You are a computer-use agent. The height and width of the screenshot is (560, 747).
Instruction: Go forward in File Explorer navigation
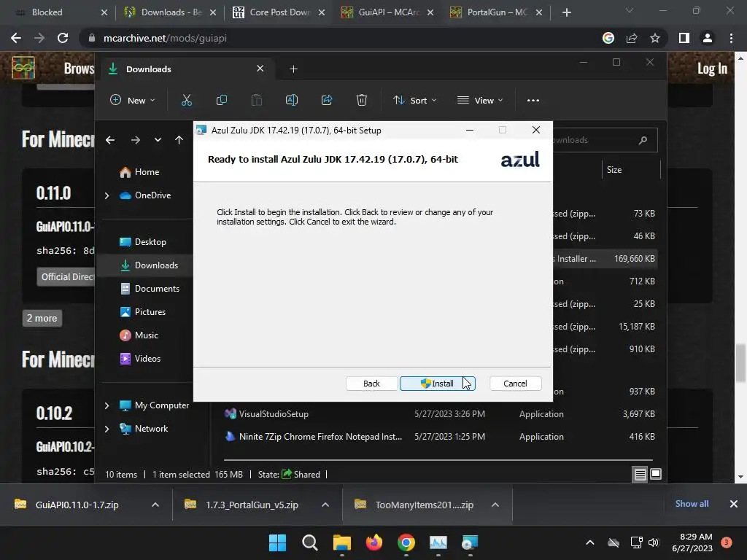click(x=135, y=140)
